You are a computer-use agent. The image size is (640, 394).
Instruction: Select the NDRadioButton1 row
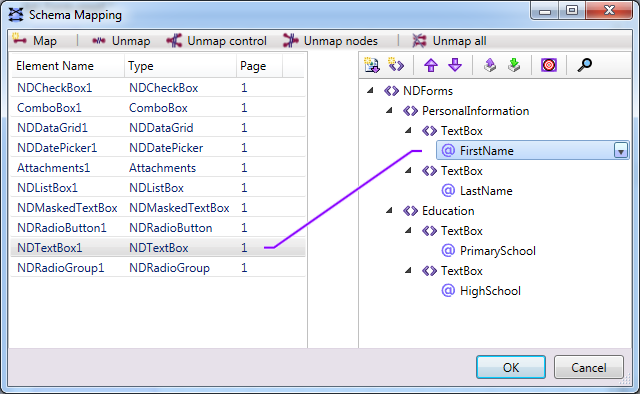coord(158,228)
